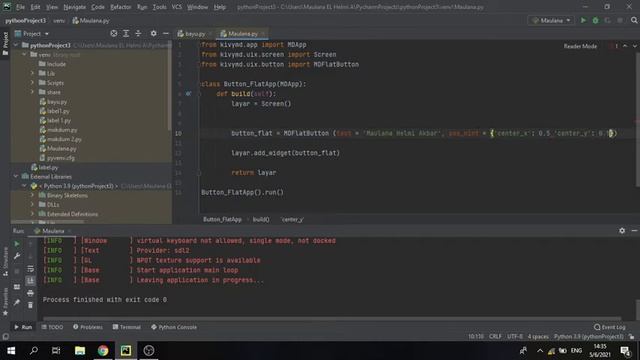Open the Navigate menu

75,7
